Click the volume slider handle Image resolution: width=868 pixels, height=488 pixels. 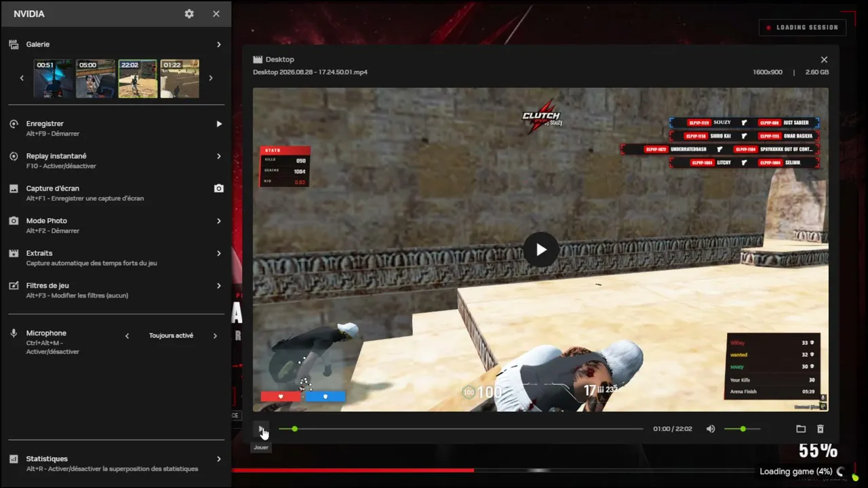743,429
